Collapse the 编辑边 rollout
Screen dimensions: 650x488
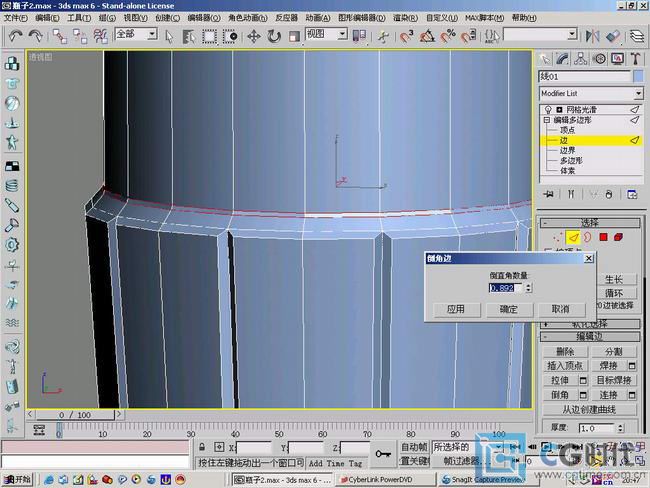point(590,336)
